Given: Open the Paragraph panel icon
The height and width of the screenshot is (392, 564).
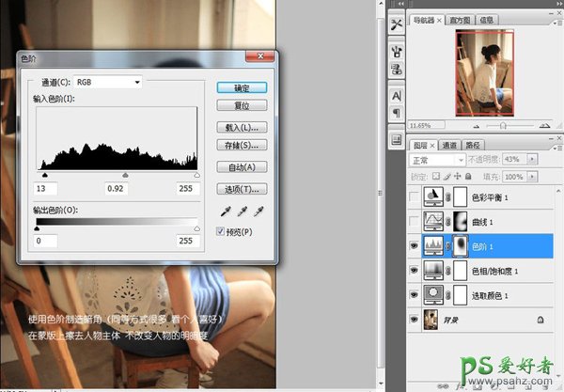Looking at the screenshot, I should point(396,114).
